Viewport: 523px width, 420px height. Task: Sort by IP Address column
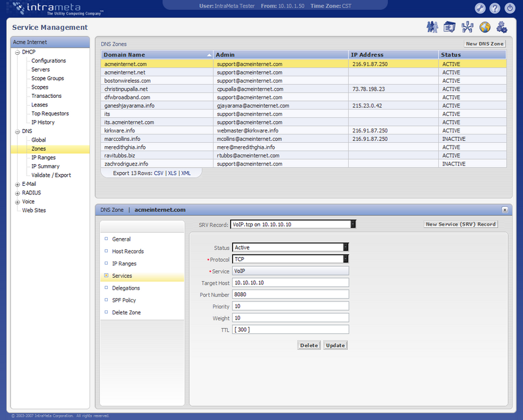[393, 55]
